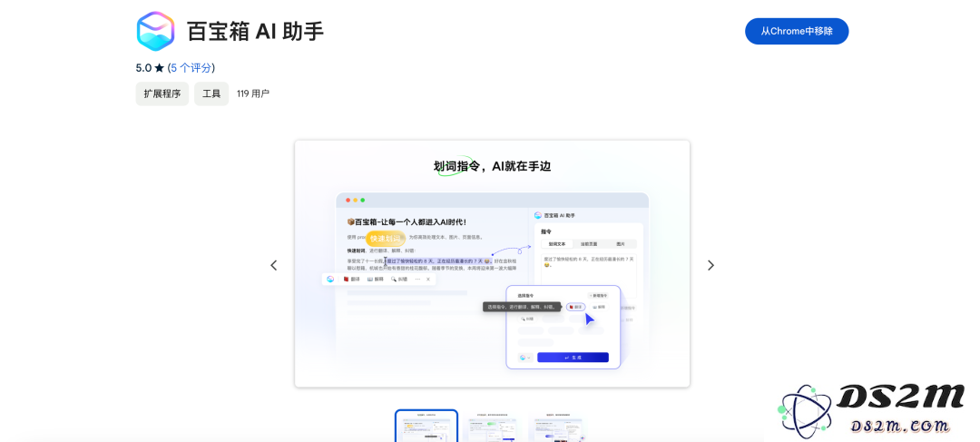Click the 5.0 star rating text

pos(150,68)
